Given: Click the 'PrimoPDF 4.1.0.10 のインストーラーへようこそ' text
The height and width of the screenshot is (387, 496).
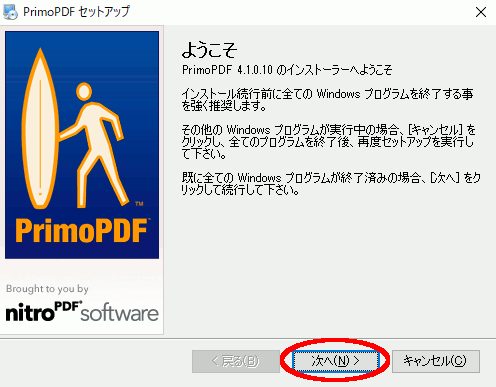Looking at the screenshot, I should [287, 70].
